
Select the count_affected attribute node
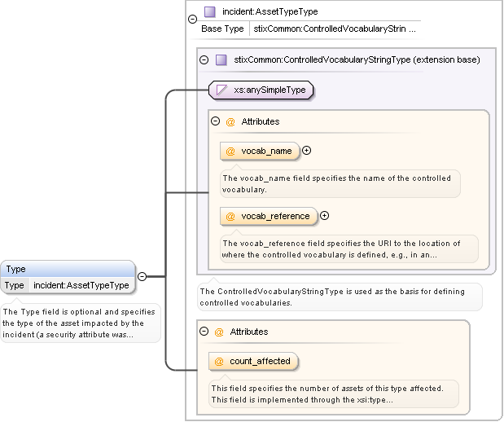[x=257, y=361]
